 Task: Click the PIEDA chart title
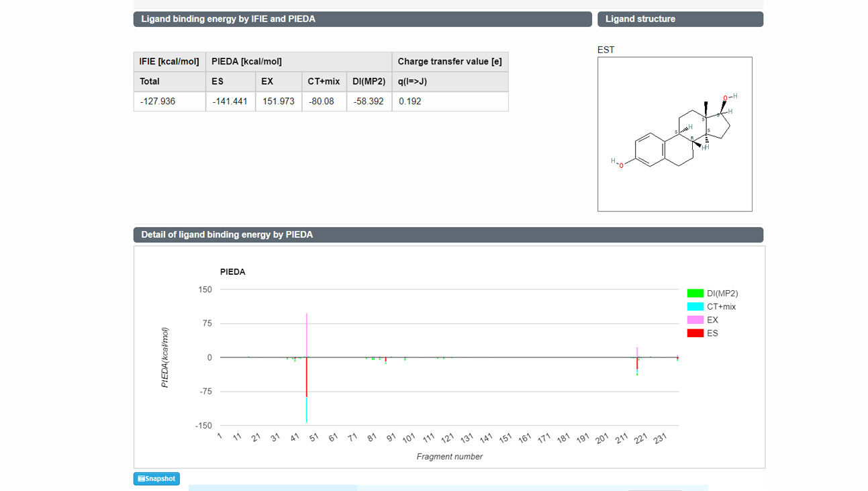pyautogui.click(x=233, y=272)
